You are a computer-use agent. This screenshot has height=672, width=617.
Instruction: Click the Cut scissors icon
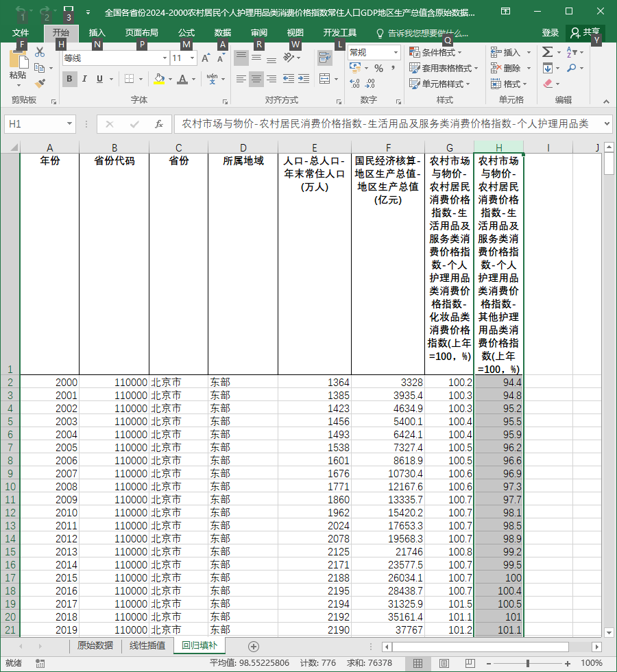click(x=40, y=52)
